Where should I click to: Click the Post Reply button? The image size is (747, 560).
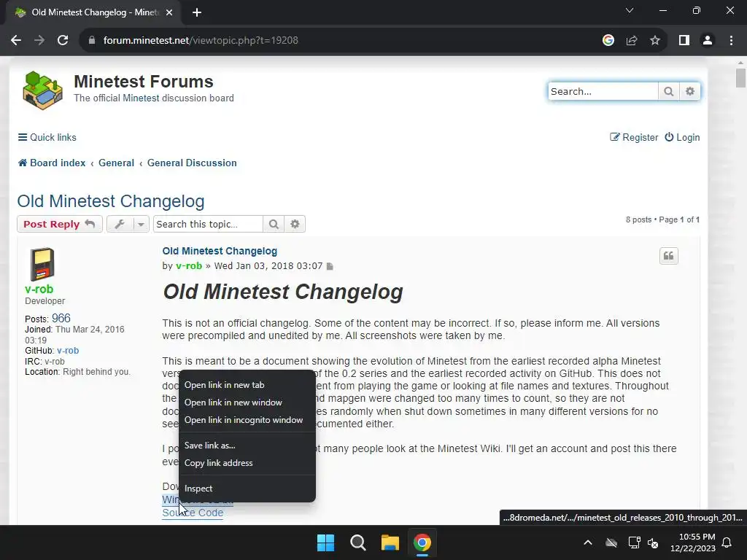click(x=60, y=224)
